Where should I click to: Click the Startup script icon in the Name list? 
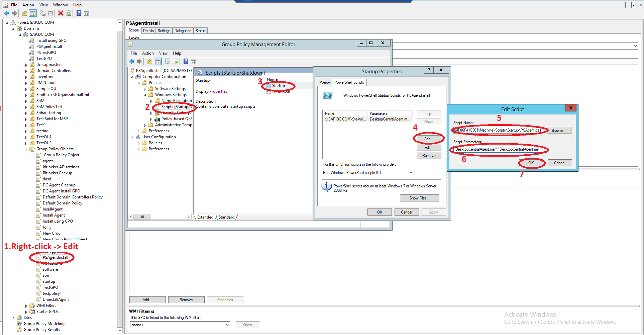tap(269, 86)
